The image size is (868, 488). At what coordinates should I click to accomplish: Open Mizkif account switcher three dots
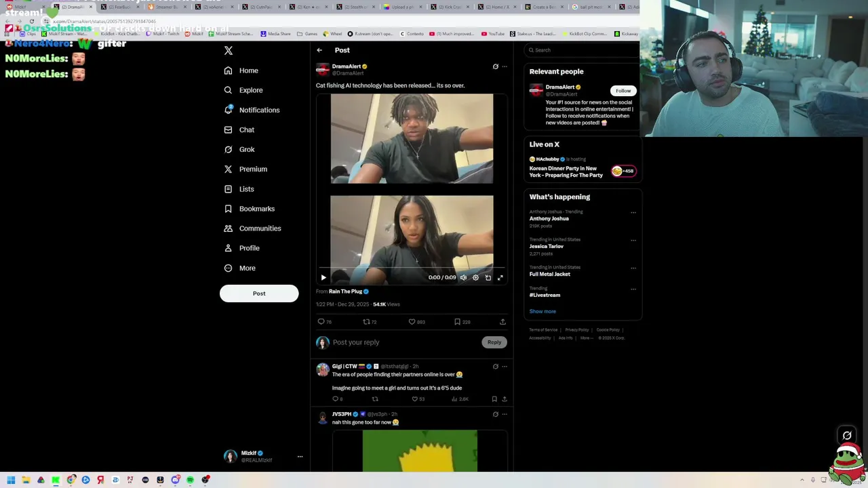300,457
